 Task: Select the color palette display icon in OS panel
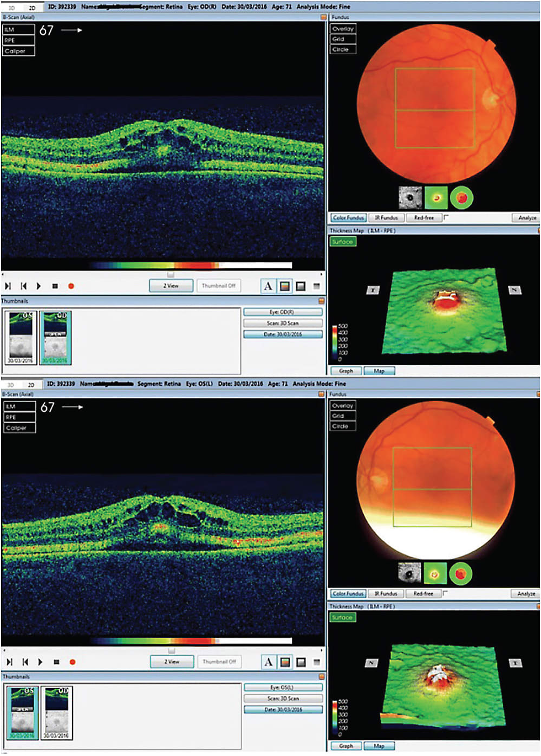coord(285,662)
